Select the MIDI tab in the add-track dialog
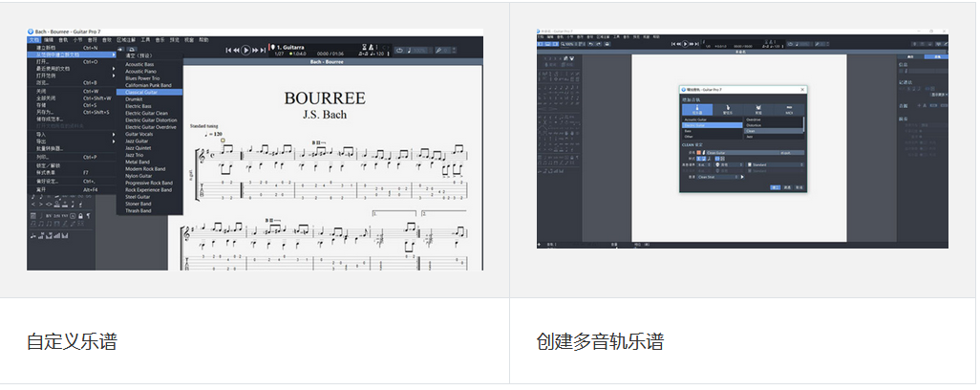The height and width of the screenshot is (390, 980). point(789,109)
